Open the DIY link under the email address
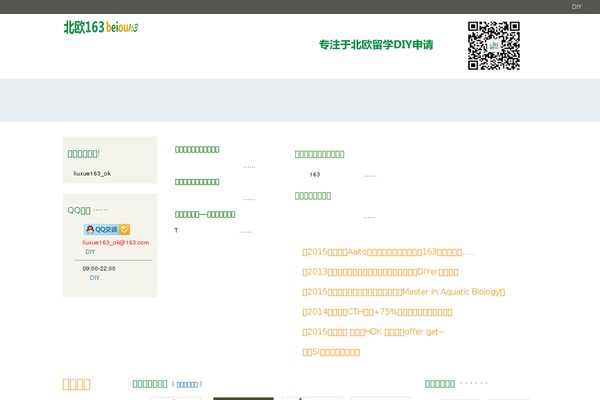 [x=90, y=251]
